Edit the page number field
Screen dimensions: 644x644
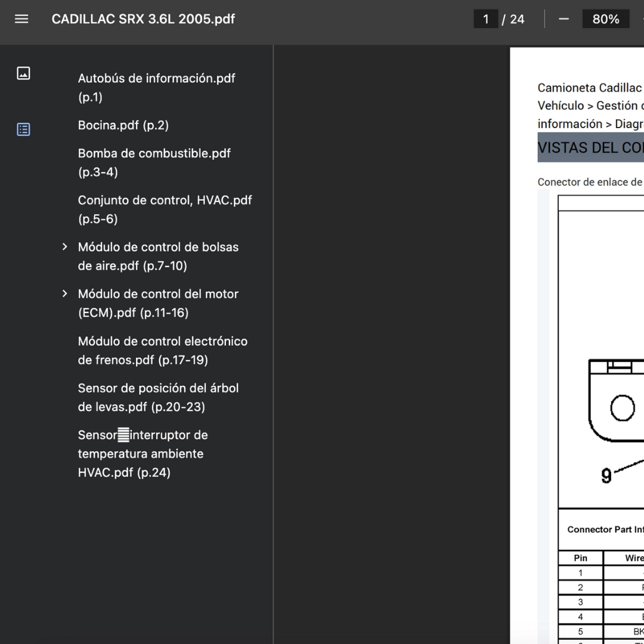486,19
